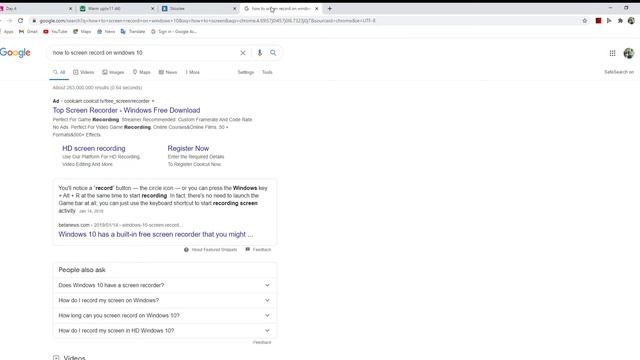Open the Translate bookmark
Screen dimensions: 640x360
pyautogui.click(x=133, y=31)
